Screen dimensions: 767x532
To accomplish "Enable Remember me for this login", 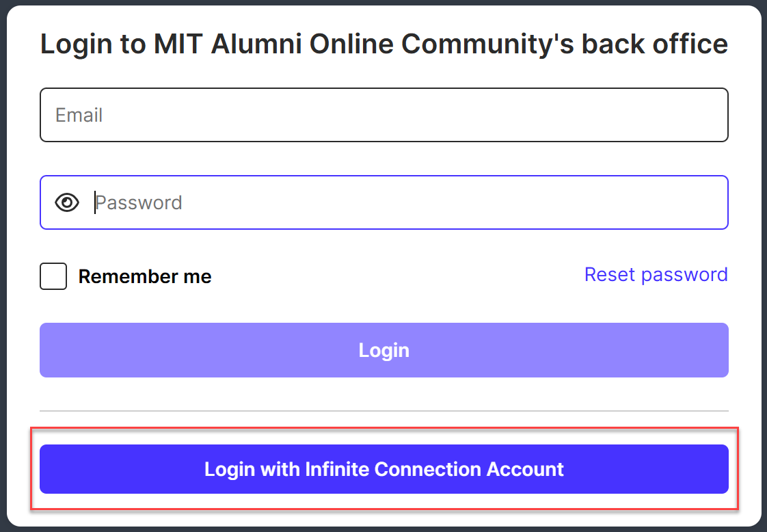I will pos(53,276).
